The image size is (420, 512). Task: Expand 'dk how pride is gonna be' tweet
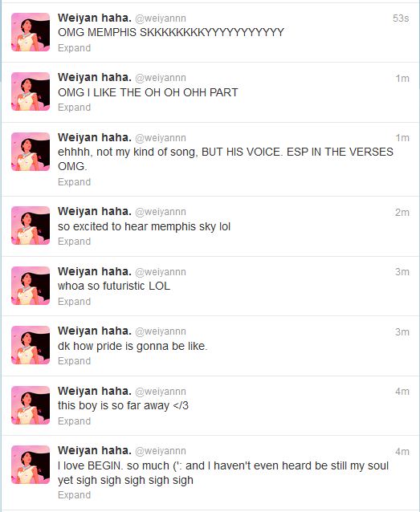pos(74,361)
